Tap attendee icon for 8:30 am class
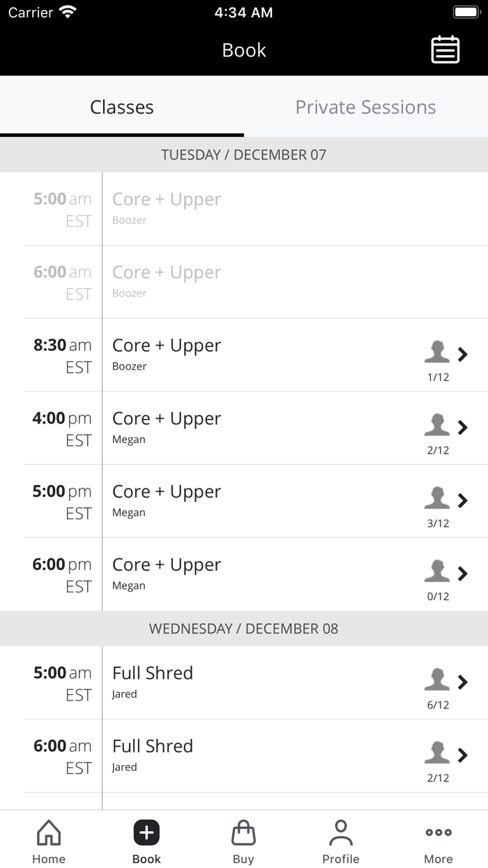 click(437, 352)
